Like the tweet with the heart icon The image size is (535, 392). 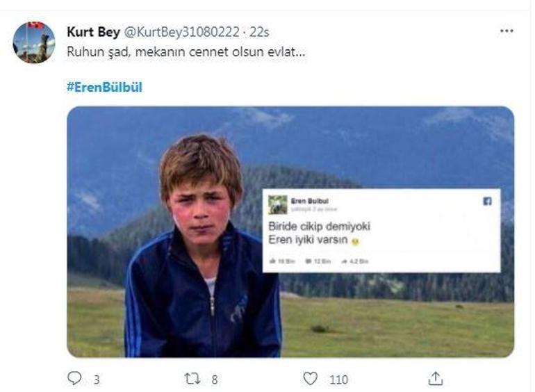click(x=311, y=379)
